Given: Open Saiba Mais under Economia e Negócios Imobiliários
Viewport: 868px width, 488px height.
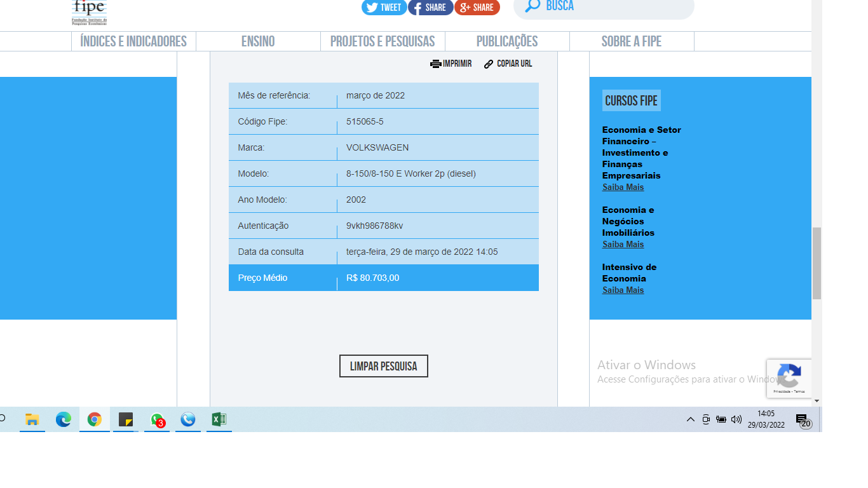Looking at the screenshot, I should [x=623, y=244].
